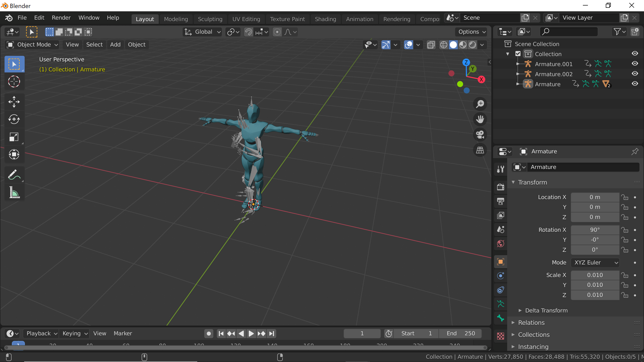Toggle snapping magnet in header

click(x=249, y=32)
